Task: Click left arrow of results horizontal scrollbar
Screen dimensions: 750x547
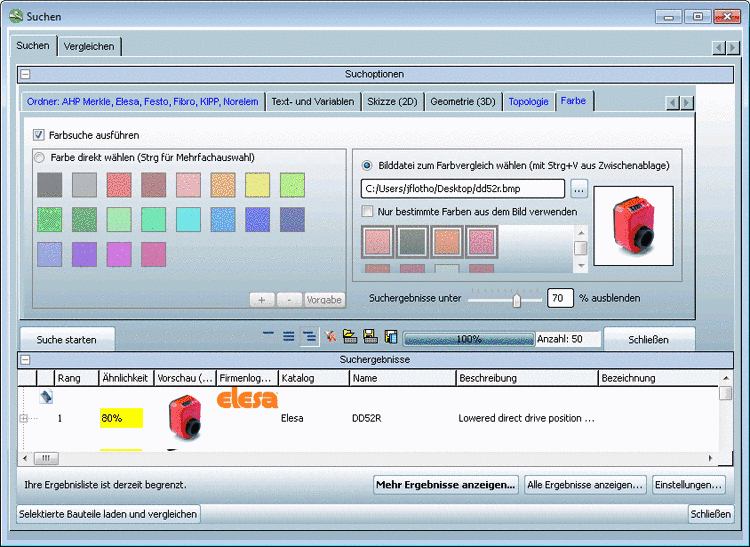Action: [x=25, y=458]
